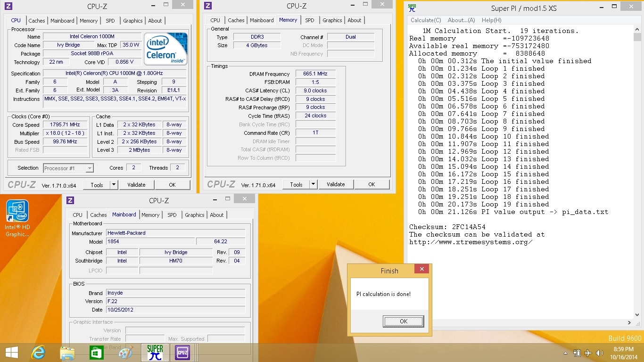Click the BIOS Date 10/25/2012

(175, 310)
